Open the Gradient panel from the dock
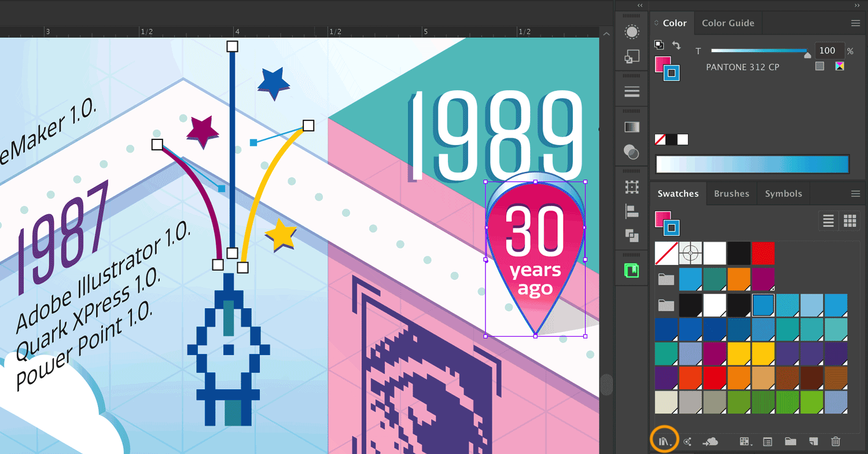The image size is (868, 454). click(631, 126)
